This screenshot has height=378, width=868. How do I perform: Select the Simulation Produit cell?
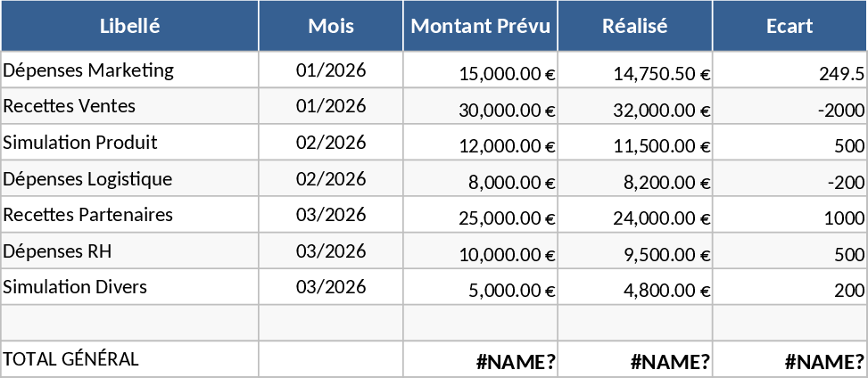[x=130, y=143]
